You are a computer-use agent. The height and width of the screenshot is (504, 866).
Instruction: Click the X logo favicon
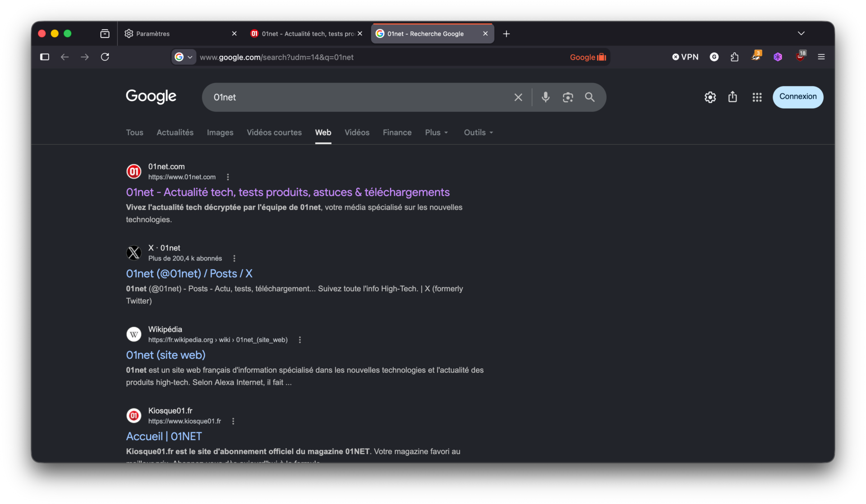tap(134, 253)
